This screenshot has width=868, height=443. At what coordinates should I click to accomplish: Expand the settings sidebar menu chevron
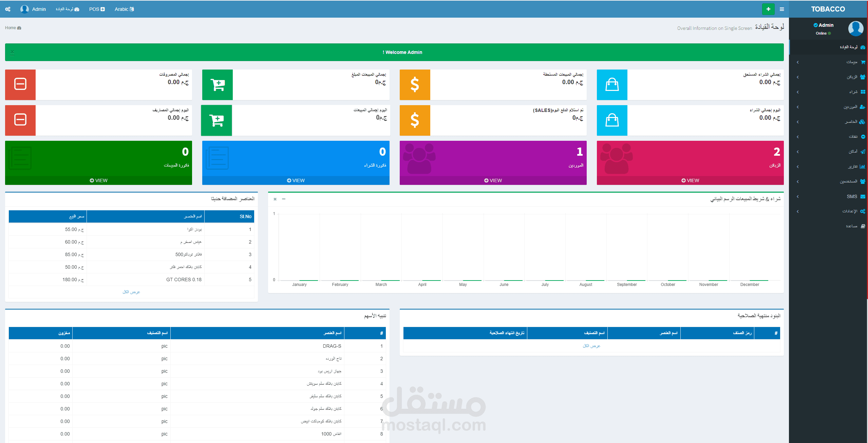(x=798, y=211)
